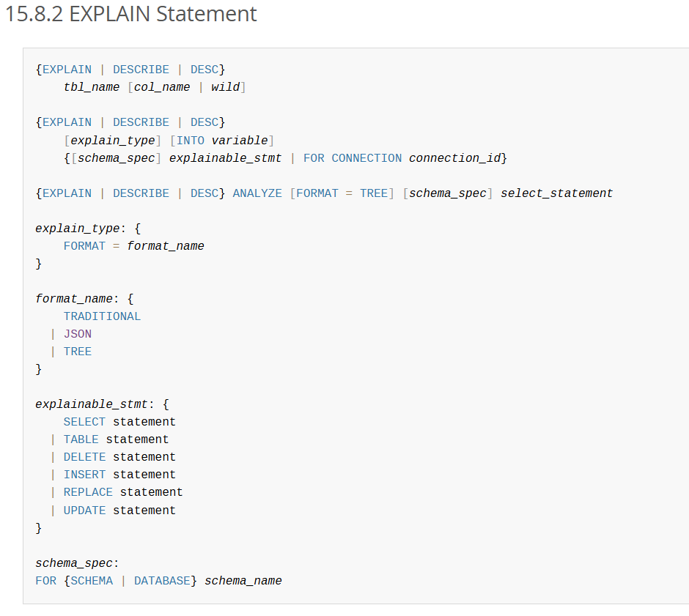
Task: Click the TABLE keyword in statement list
Action: coord(81,439)
